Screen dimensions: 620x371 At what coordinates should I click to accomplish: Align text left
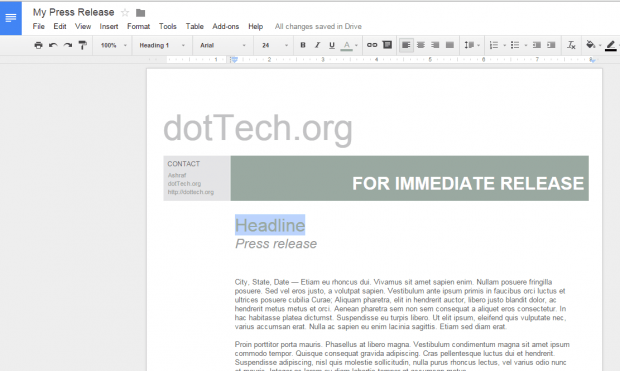click(x=406, y=45)
